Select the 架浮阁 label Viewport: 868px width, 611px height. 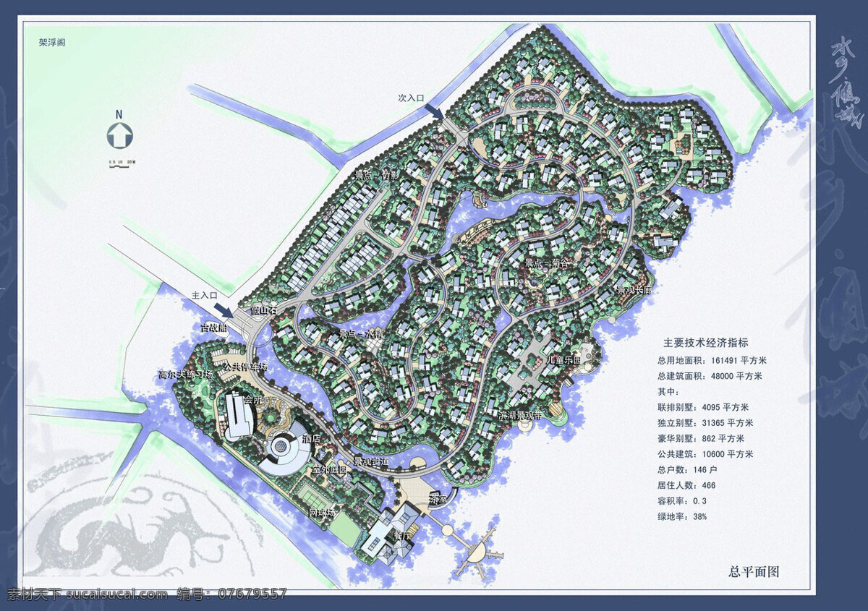tap(52, 43)
